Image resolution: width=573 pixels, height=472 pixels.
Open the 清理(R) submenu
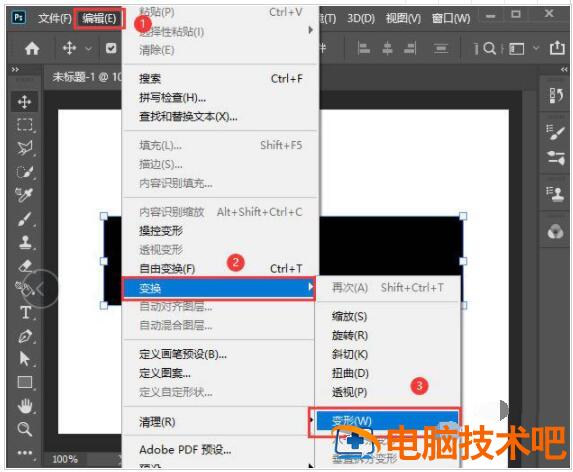tap(219, 422)
